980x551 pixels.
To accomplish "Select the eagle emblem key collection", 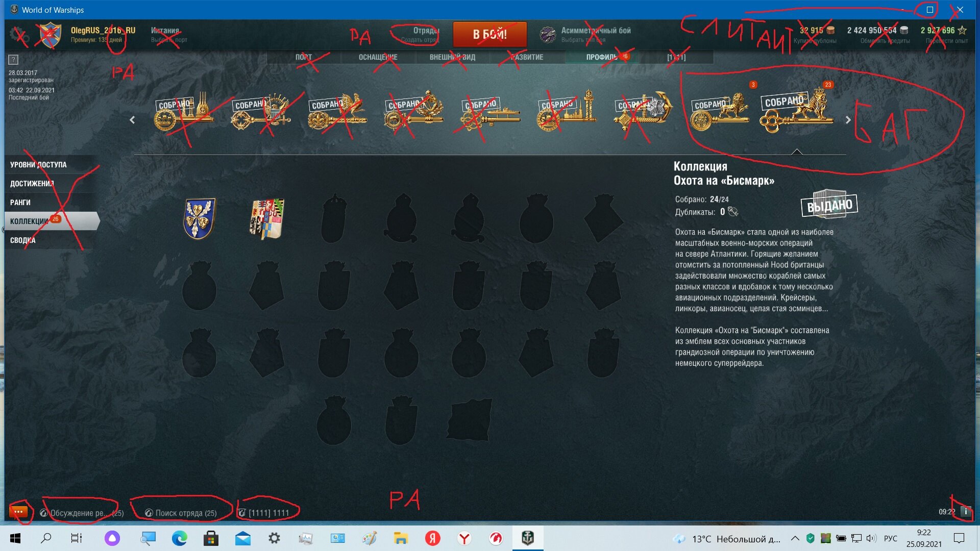I will click(x=261, y=112).
